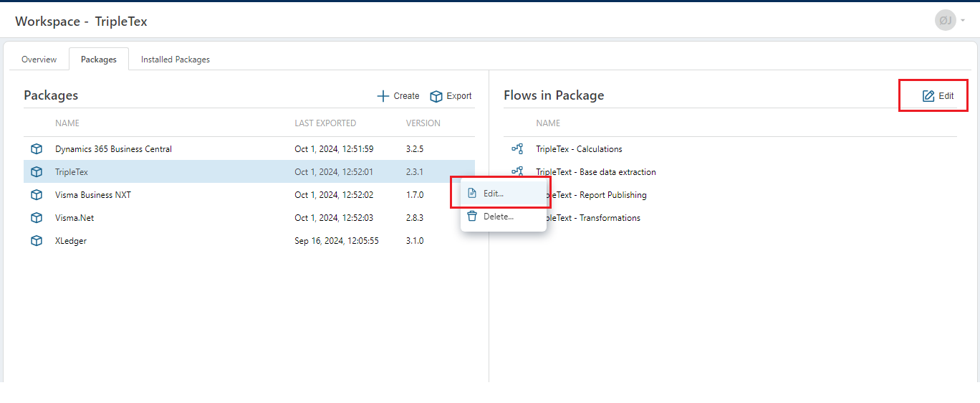Select the Visma Business NXT package name
The width and height of the screenshot is (980, 403).
(x=93, y=195)
